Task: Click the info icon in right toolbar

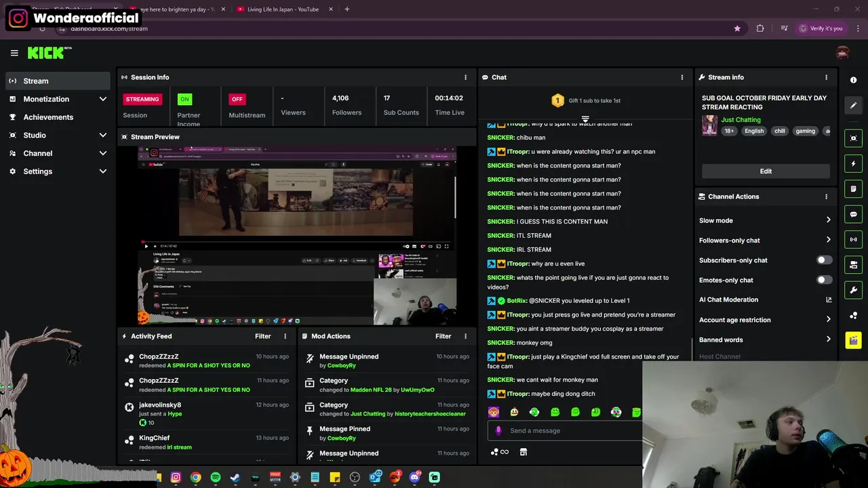Action: point(853,80)
